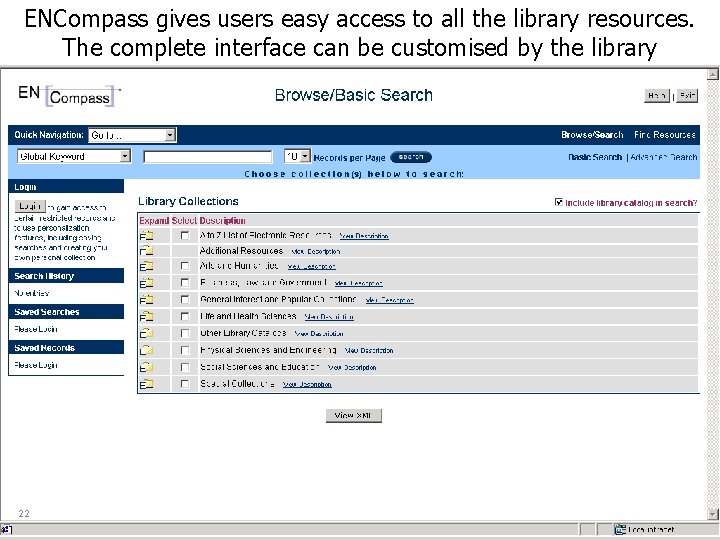This screenshot has width=720, height=540.
Task: View Description of Additional Resources
Action: [x=316, y=252]
